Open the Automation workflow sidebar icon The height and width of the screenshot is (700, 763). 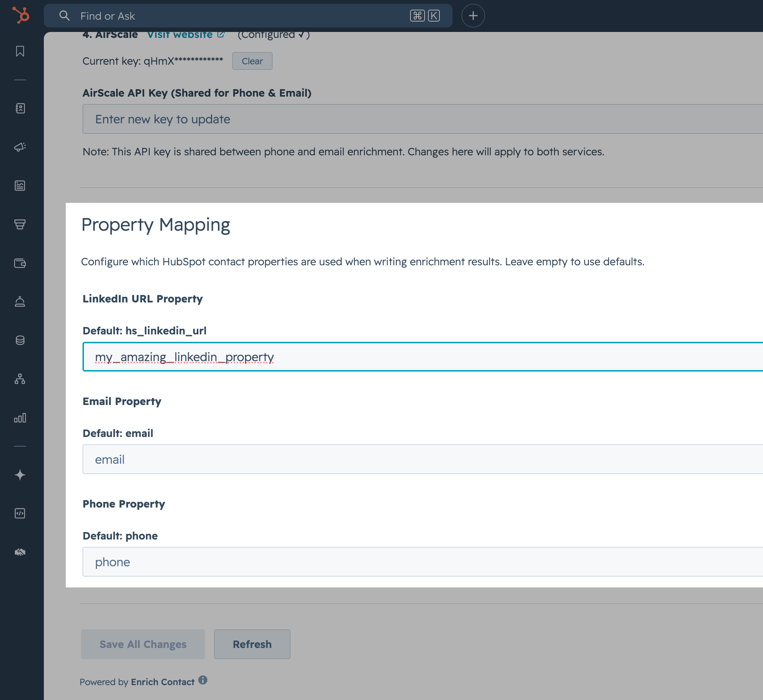(20, 379)
